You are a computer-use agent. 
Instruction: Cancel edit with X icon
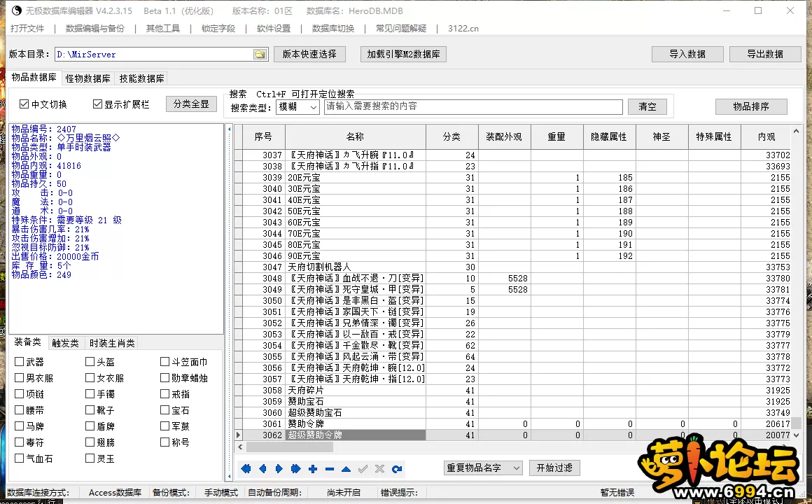coord(379,469)
